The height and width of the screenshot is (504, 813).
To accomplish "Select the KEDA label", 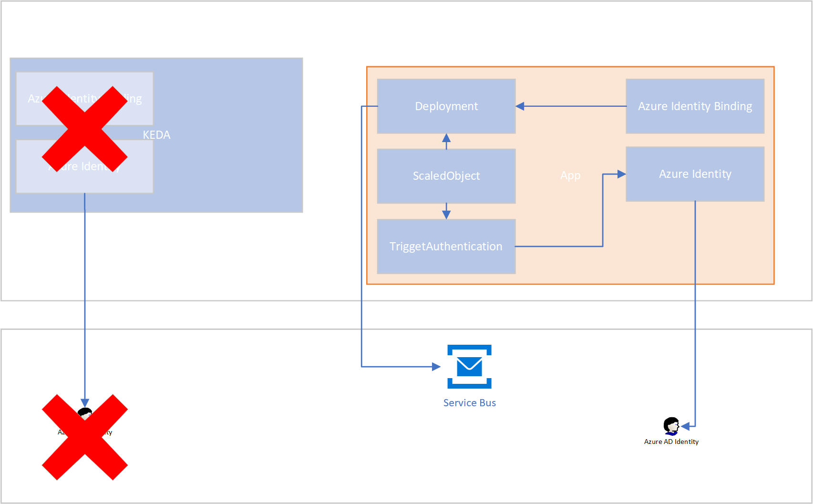I will (157, 135).
